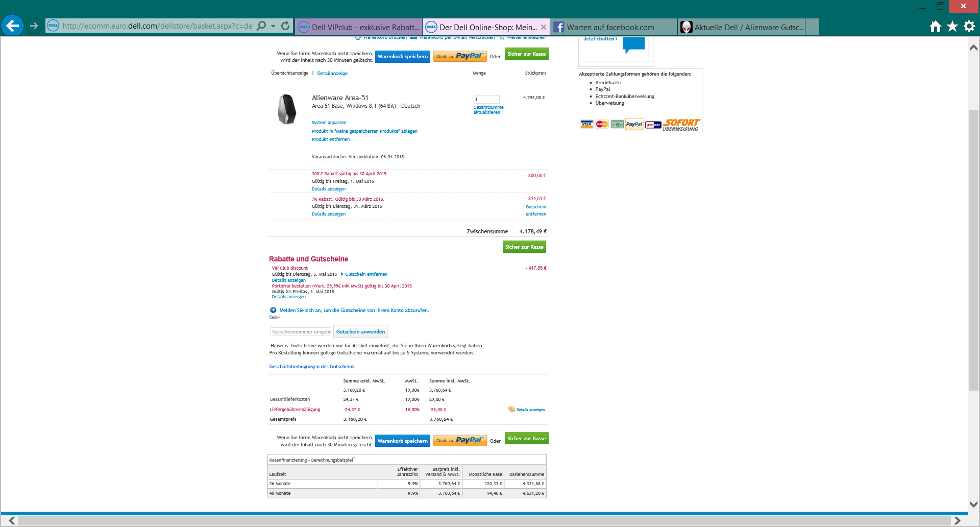Click bottom Warenkorb speichern button
Screen dimensions: 980x527
tap(403, 441)
